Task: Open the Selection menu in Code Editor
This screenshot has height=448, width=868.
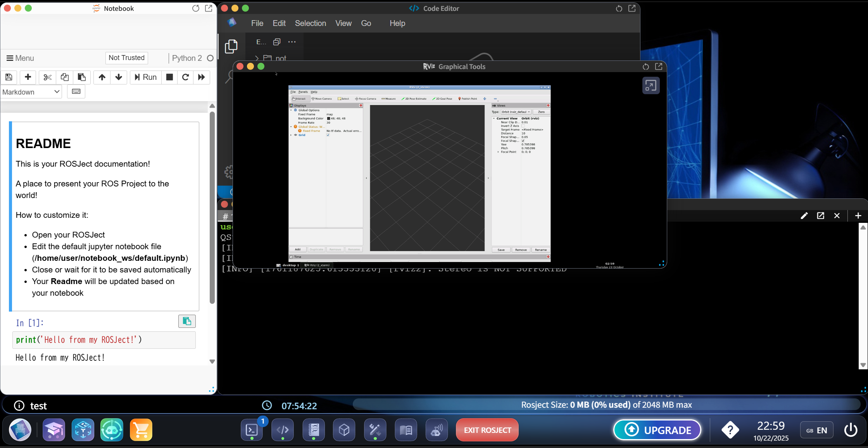Action: [x=310, y=23]
